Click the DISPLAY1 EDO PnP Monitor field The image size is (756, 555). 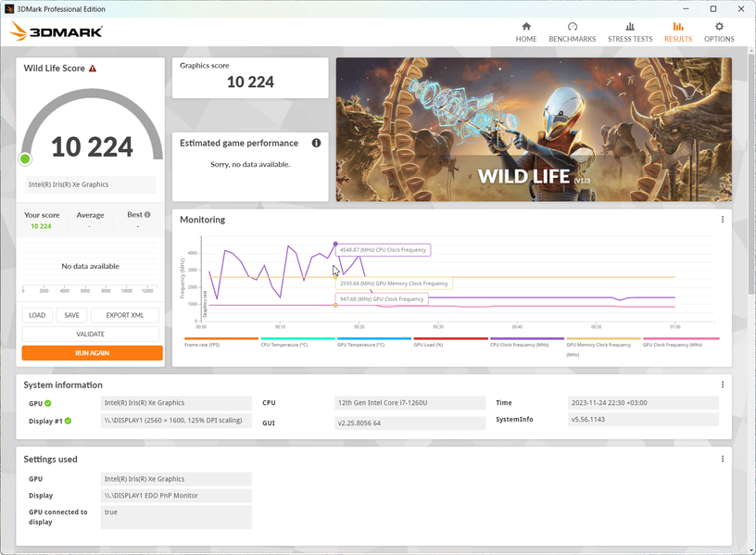pos(176,495)
